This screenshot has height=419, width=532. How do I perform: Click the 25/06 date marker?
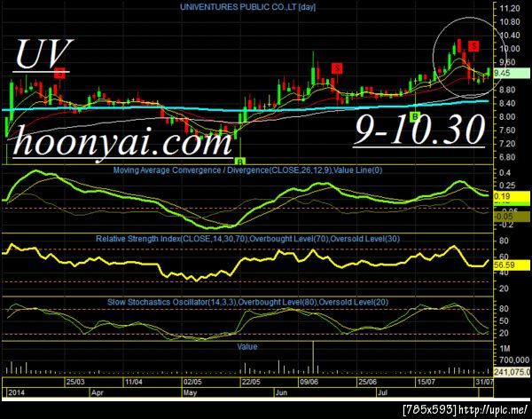pyautogui.click(x=367, y=382)
